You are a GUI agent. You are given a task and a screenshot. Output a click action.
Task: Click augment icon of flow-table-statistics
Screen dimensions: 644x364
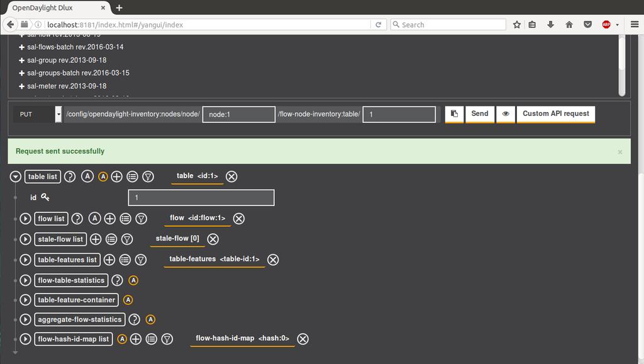[x=133, y=280]
